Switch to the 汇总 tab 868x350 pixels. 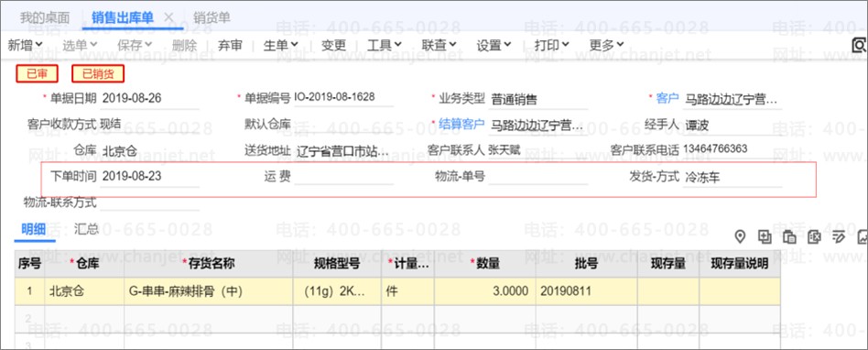click(x=86, y=229)
